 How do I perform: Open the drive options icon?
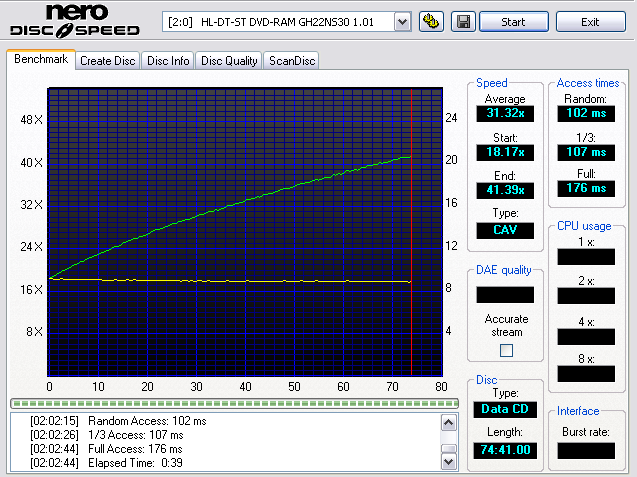(x=431, y=21)
